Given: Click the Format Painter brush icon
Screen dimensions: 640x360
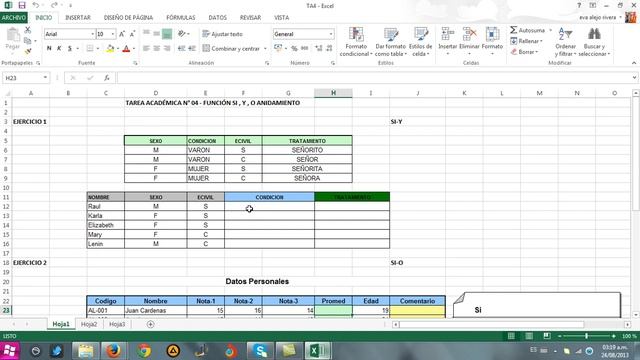Looking at the screenshot, I should point(28,51).
